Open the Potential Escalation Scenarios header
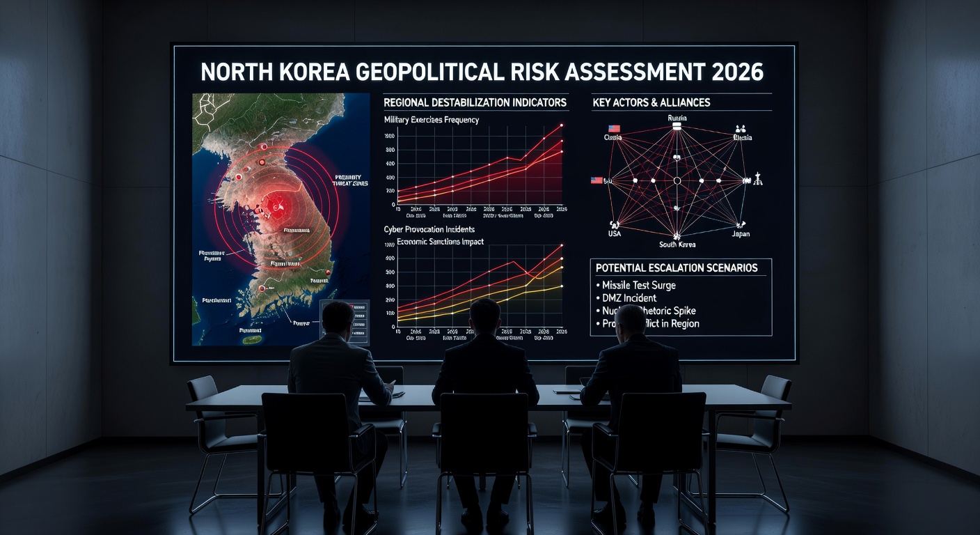Image resolution: width=980 pixels, height=535 pixels. coord(677,267)
